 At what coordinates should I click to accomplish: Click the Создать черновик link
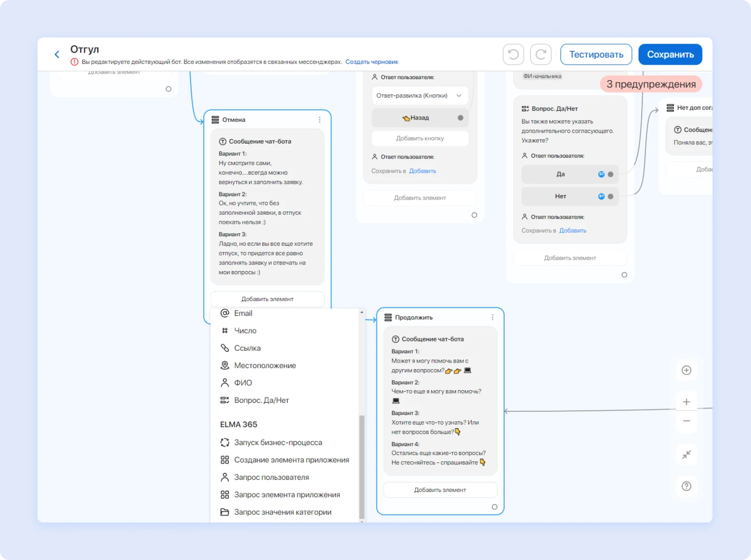pyautogui.click(x=372, y=62)
